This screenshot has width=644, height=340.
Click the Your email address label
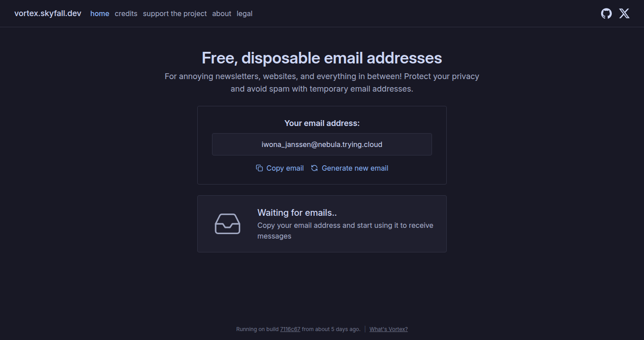(322, 123)
